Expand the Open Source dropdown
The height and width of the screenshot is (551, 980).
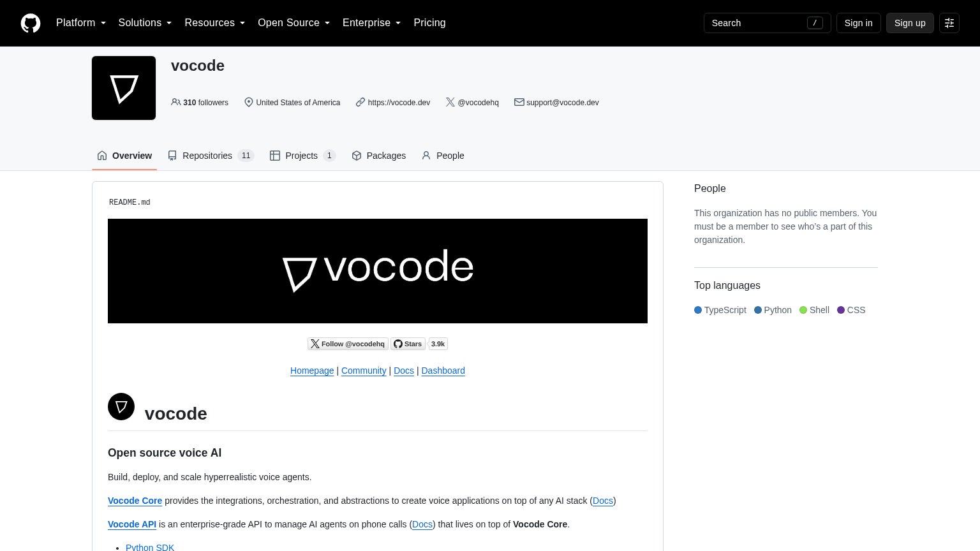coord(294,23)
